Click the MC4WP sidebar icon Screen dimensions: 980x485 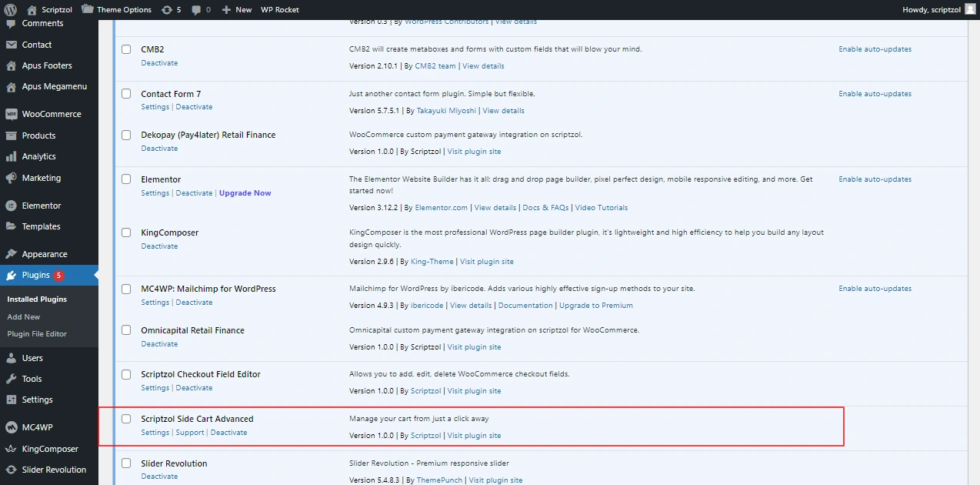point(11,427)
